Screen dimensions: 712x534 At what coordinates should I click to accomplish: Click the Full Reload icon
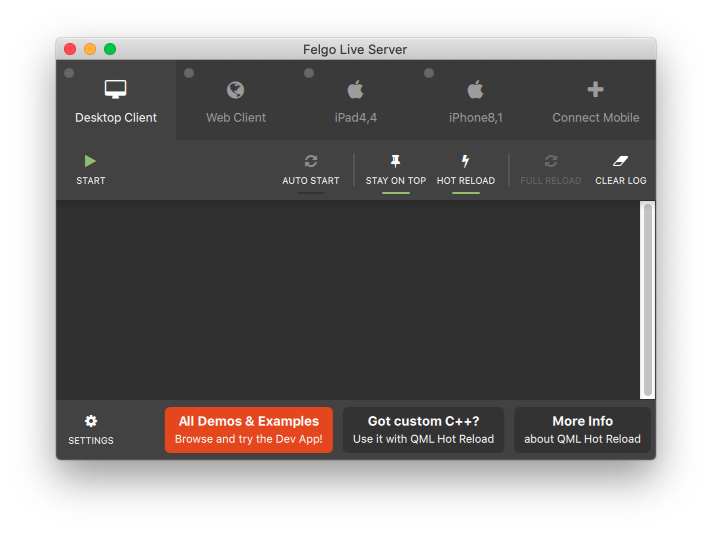click(551, 161)
